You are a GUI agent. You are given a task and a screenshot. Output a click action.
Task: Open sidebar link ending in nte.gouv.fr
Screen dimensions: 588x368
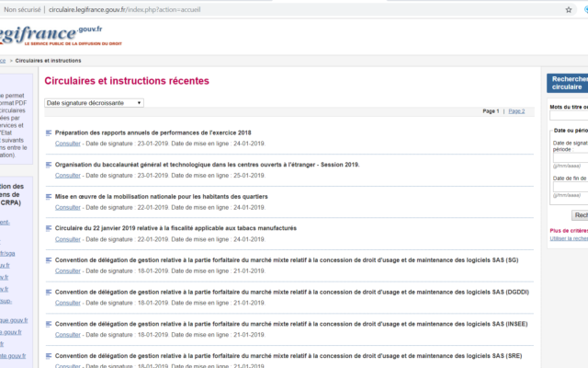tap(13, 356)
